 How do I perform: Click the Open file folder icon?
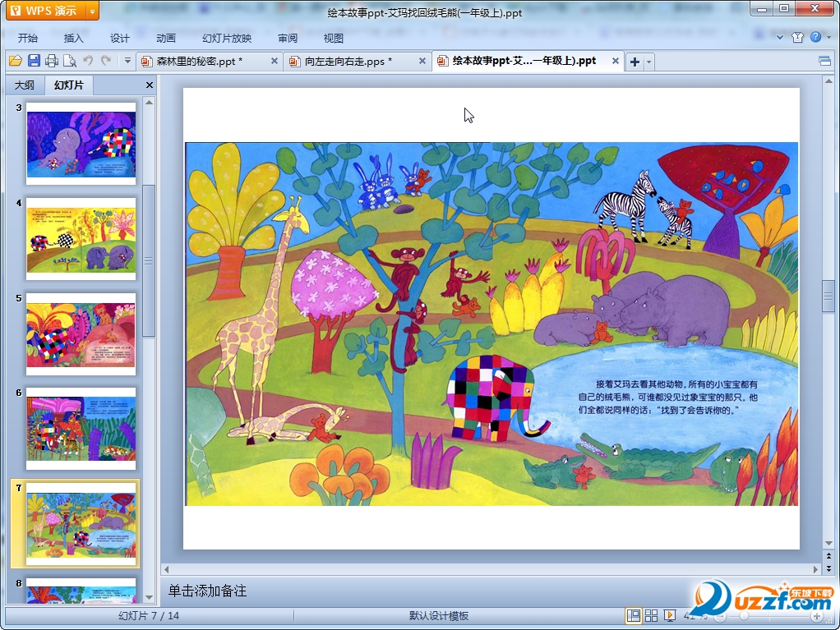tap(16, 61)
